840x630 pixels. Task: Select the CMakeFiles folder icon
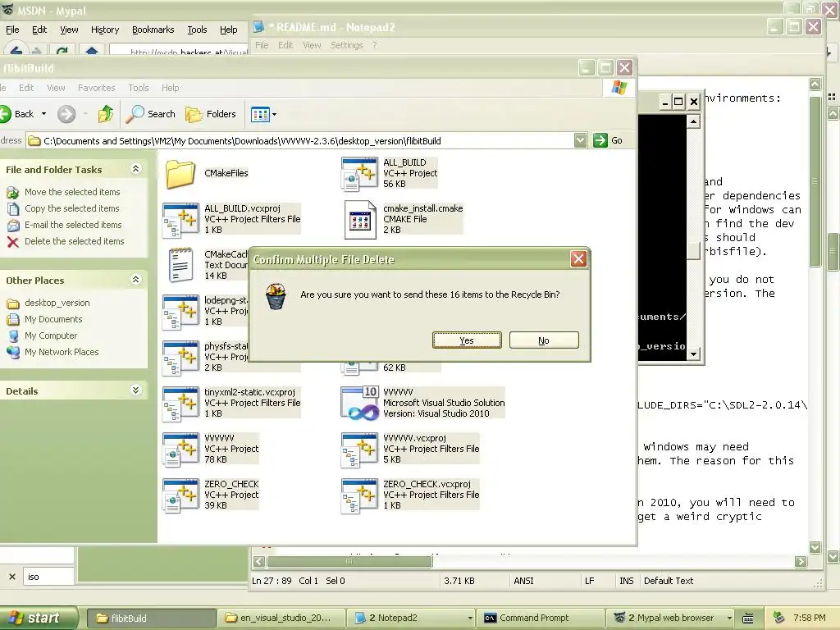click(x=180, y=174)
